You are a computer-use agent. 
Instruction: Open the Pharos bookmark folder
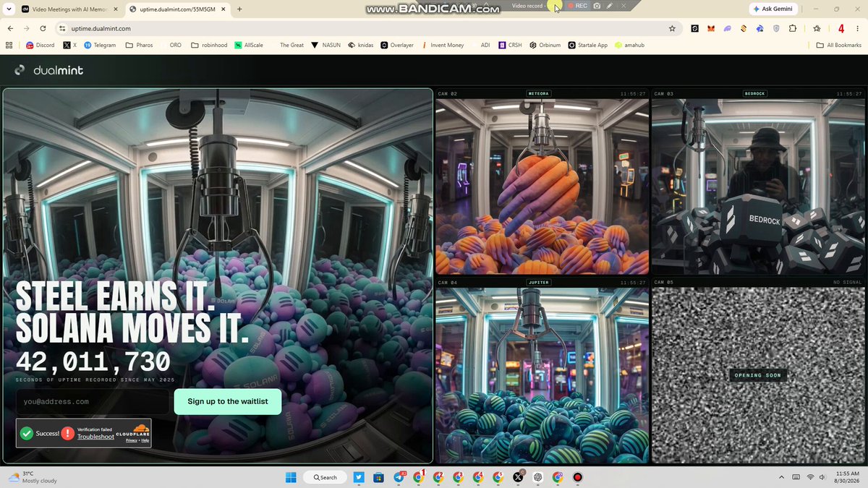tap(139, 45)
